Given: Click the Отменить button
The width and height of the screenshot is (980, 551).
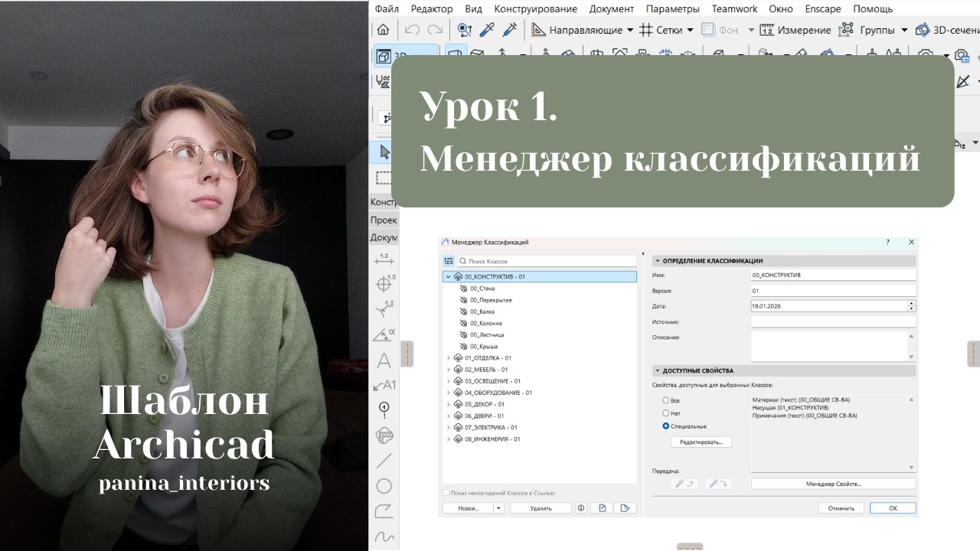Looking at the screenshot, I should coord(841,508).
